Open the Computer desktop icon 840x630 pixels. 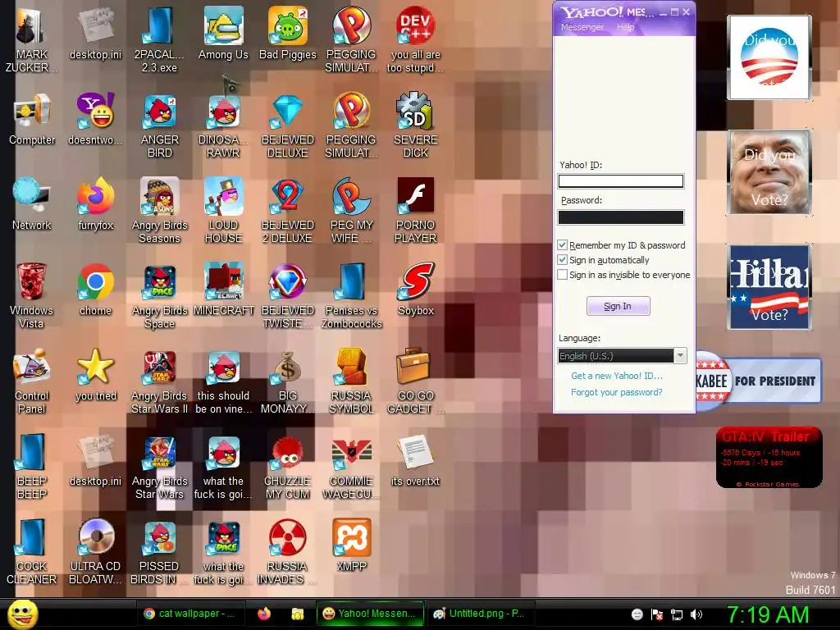pos(32,119)
